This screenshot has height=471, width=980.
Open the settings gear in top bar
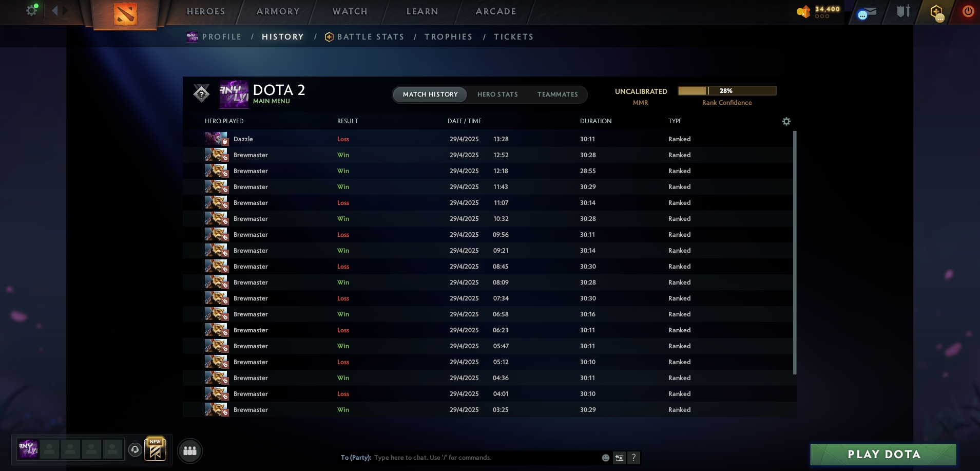pyautogui.click(x=32, y=10)
